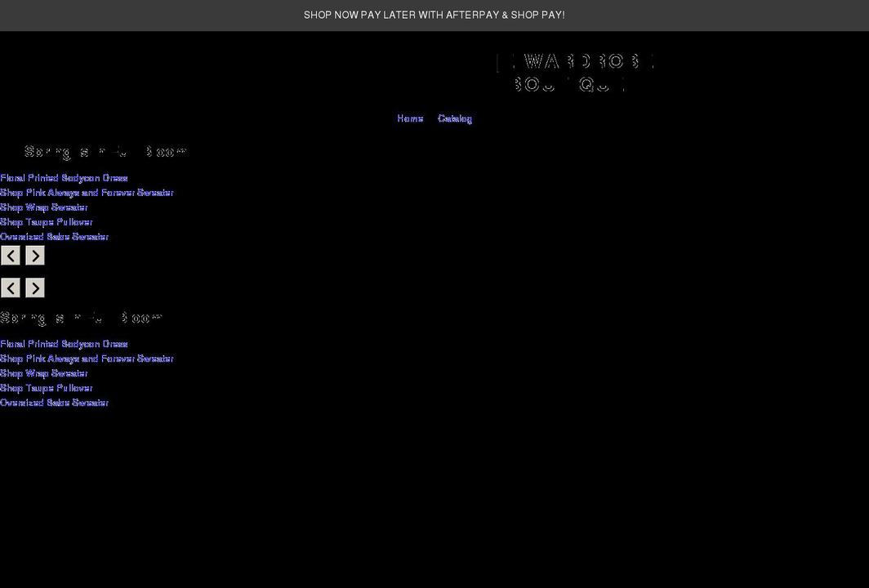
Task: Click the second Floral Printed Bodycon Dress link
Action: click(64, 343)
